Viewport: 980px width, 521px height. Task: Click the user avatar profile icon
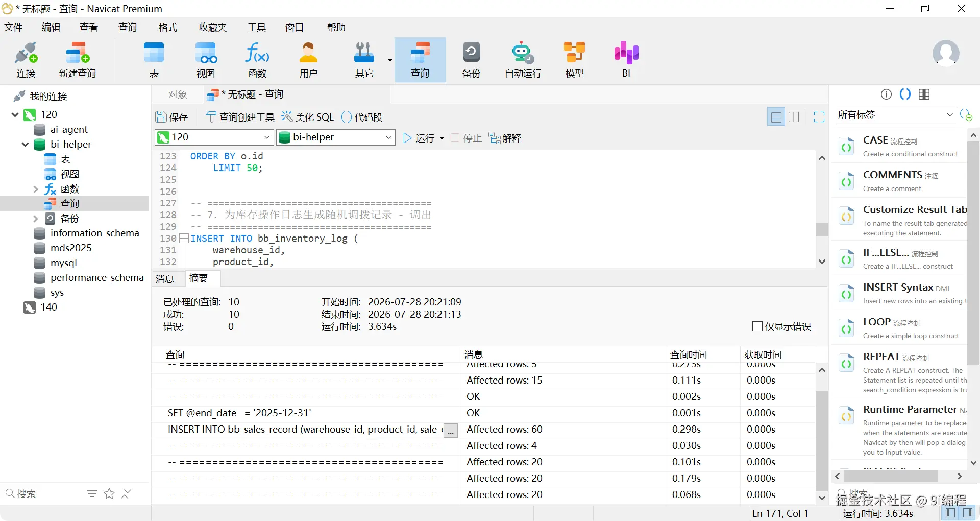(x=946, y=53)
